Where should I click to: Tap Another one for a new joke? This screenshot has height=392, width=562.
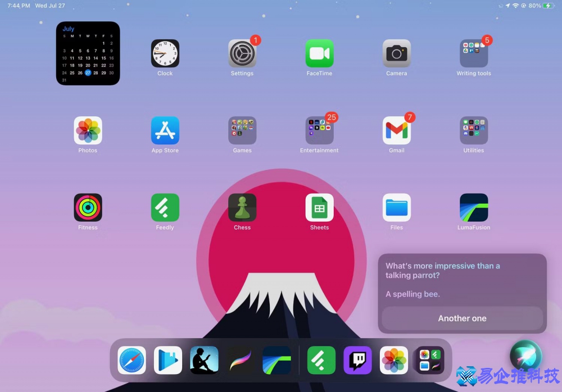[462, 318]
